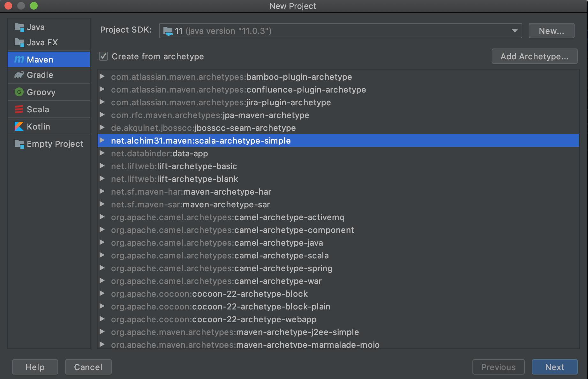588x379 pixels.
Task: Expand camel-archetype-activemq node
Action: tap(102, 217)
